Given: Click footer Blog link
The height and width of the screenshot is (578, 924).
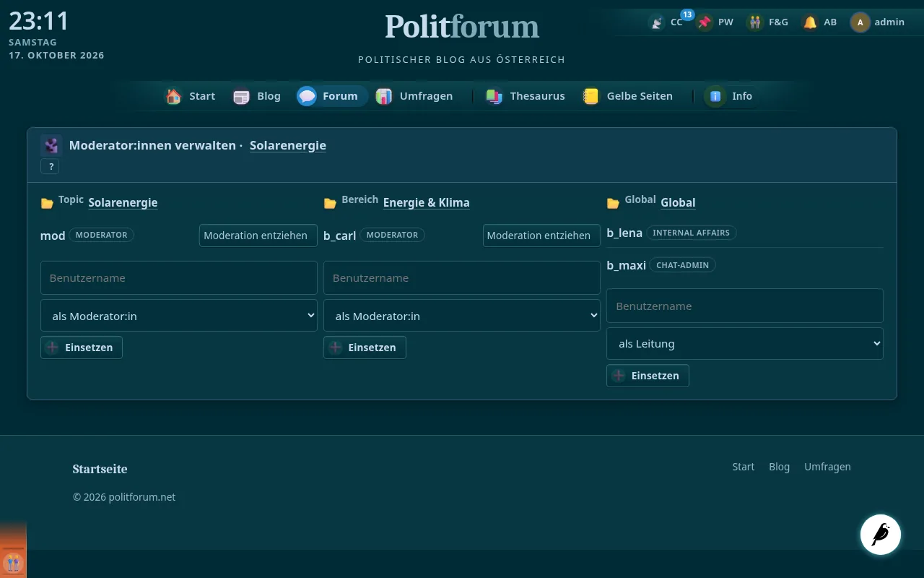Looking at the screenshot, I should (780, 467).
